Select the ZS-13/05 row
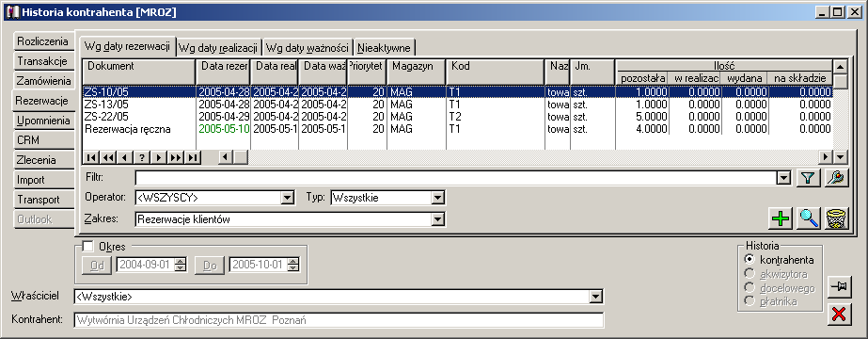Screen dimensions: 868x339 [x=457, y=105]
